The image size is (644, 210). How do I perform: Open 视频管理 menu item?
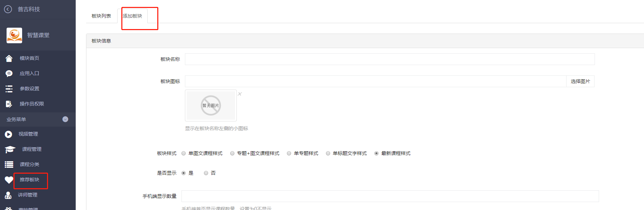point(28,134)
